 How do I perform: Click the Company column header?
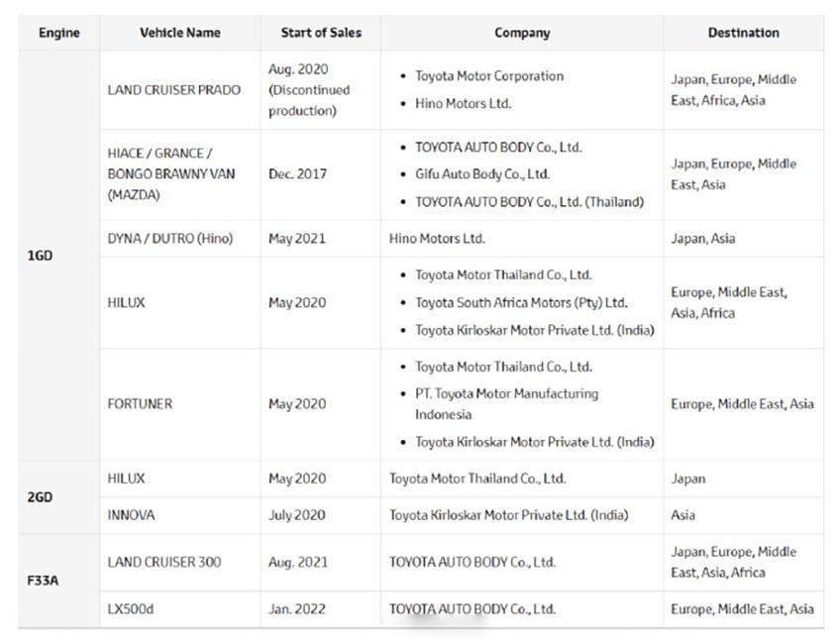522,33
